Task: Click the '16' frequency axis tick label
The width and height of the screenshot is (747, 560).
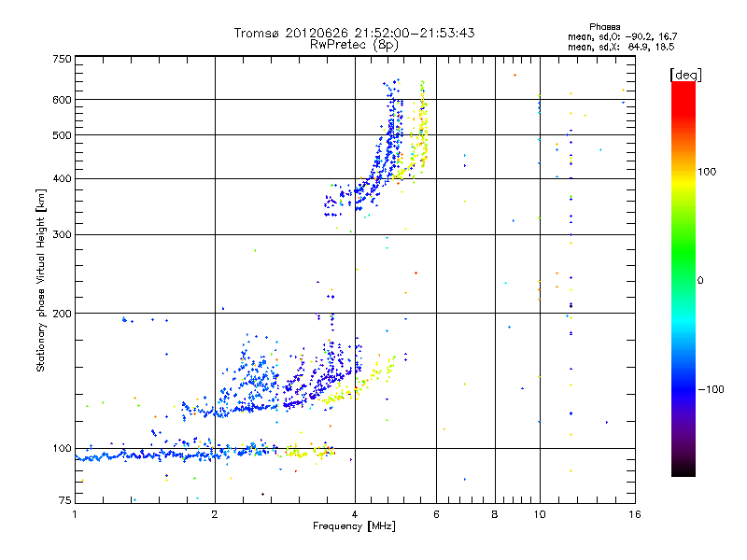Action: [x=635, y=514]
